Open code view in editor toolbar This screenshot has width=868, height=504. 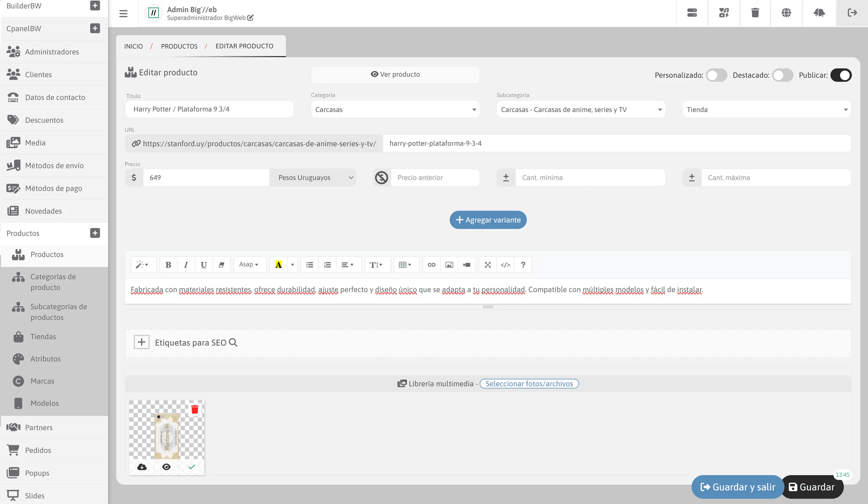505,264
